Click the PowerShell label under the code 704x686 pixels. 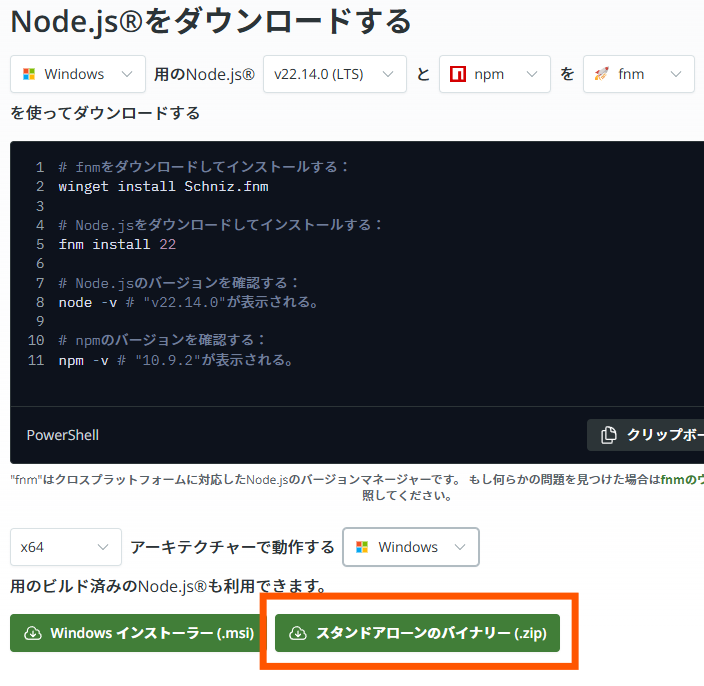[x=63, y=435]
